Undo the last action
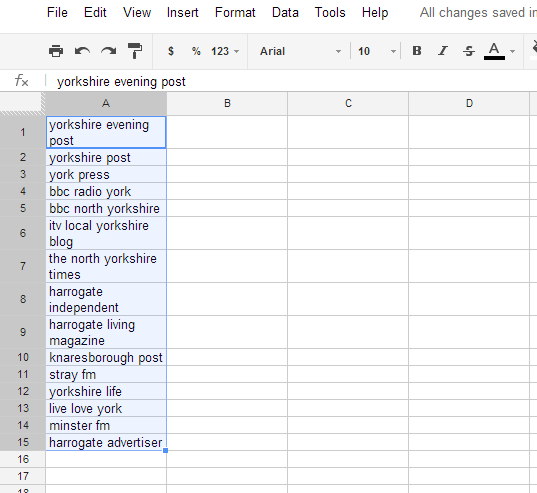Viewport: 537px width, 493px height. pos(82,51)
